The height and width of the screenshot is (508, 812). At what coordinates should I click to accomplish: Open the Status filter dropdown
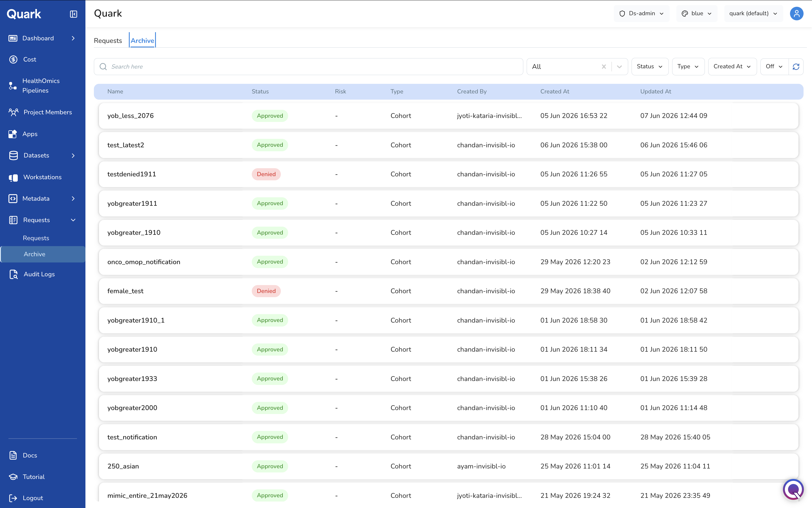point(650,67)
